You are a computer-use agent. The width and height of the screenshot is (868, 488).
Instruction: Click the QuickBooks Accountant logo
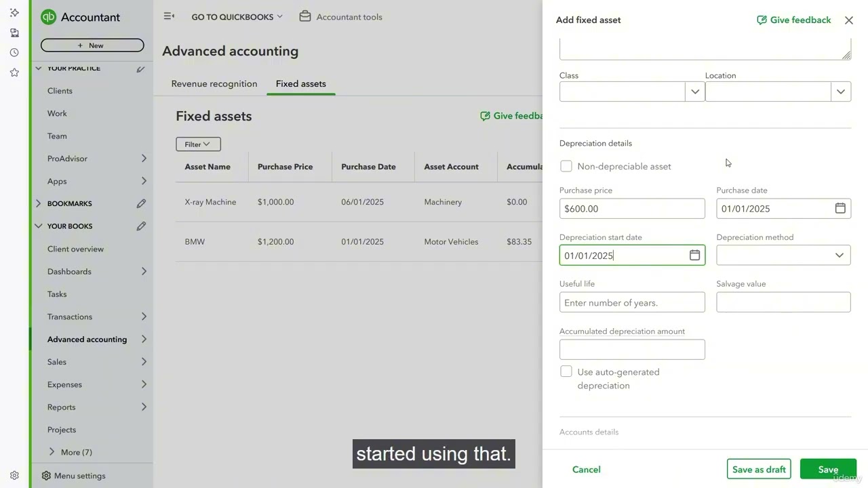coord(81,18)
